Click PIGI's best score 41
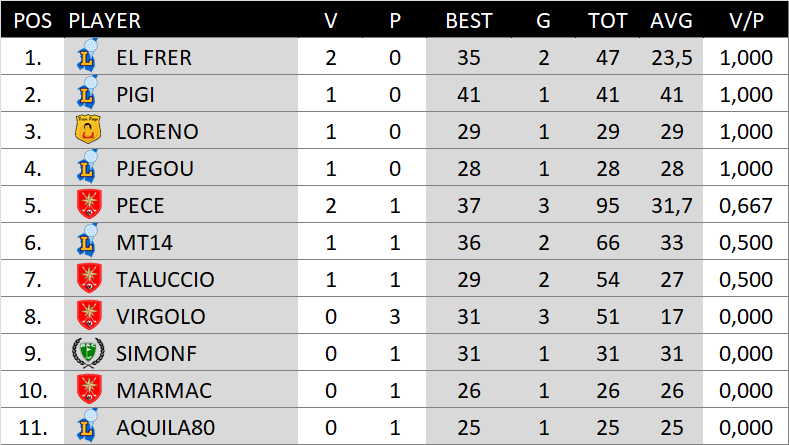 pos(469,94)
